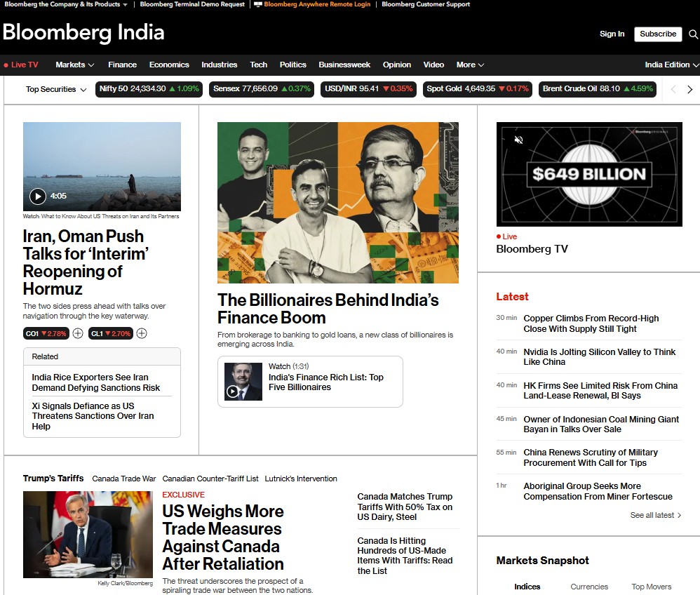Screen dimensions: 700x595
Task: Open Copper Climbs From Record-High story
Action: pos(591,323)
